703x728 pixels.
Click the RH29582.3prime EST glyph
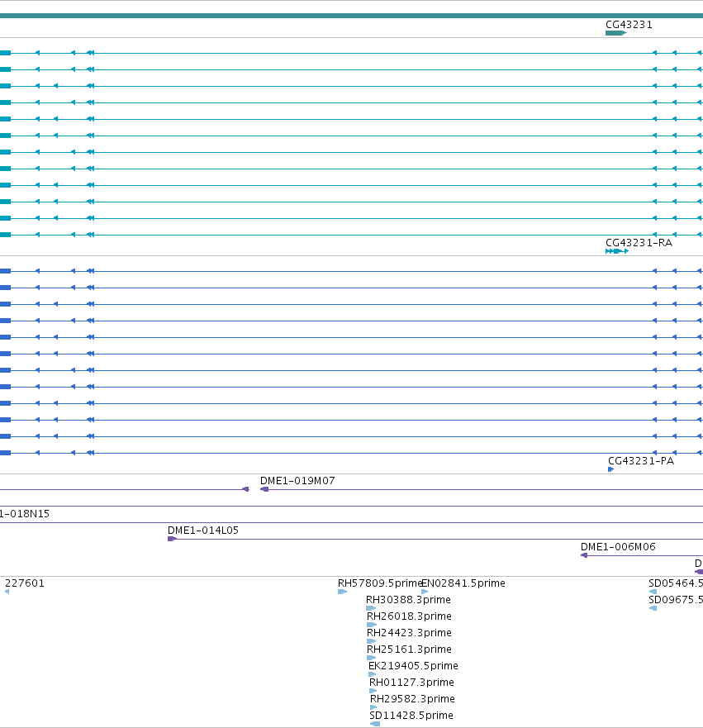pos(373,707)
